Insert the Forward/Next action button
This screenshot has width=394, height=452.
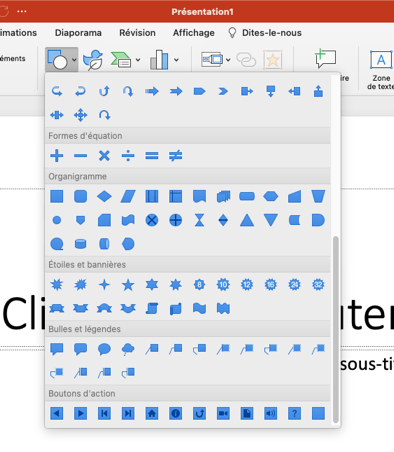tap(80, 414)
